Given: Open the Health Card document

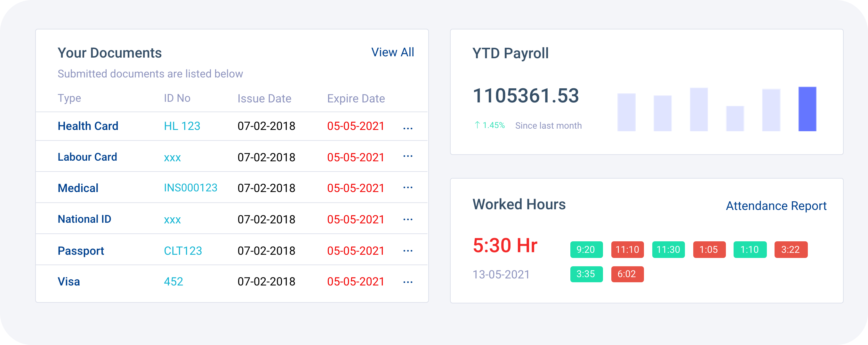Looking at the screenshot, I should (x=88, y=126).
